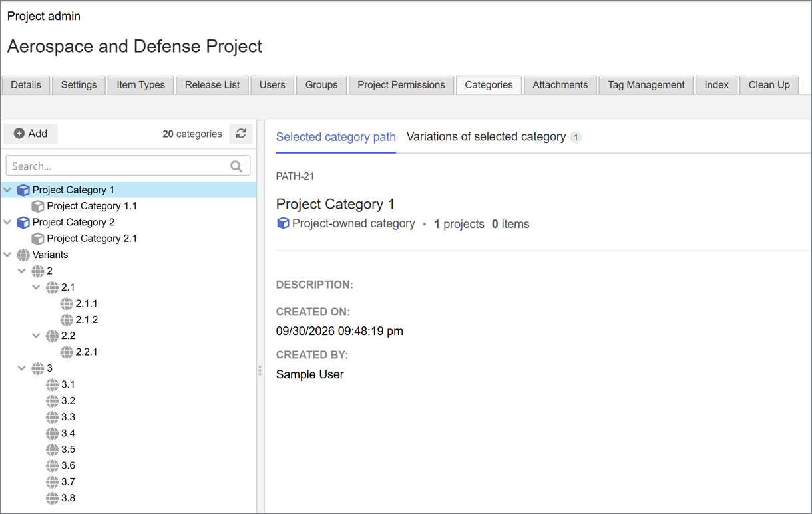Click the refresh categories icon
The height and width of the screenshot is (514, 812).
pos(241,134)
